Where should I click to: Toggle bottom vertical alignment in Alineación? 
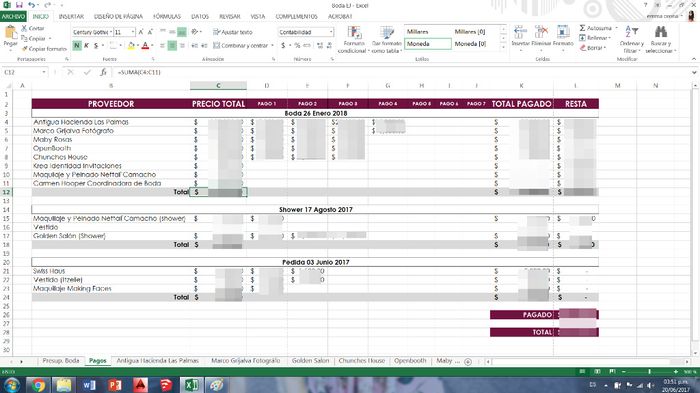pyautogui.click(x=181, y=32)
